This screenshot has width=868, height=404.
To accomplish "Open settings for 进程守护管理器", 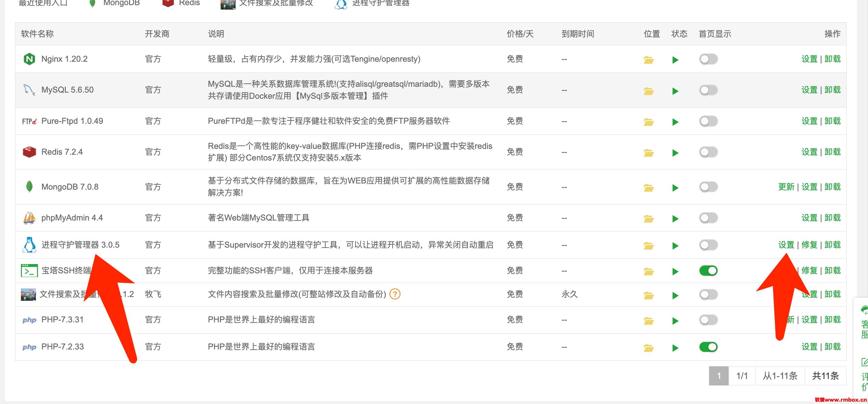I will (786, 245).
